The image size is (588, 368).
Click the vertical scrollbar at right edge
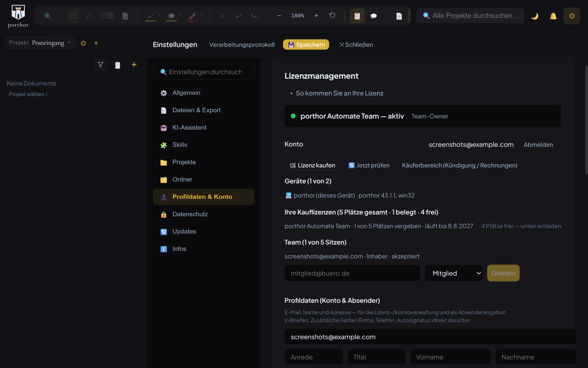(586, 120)
